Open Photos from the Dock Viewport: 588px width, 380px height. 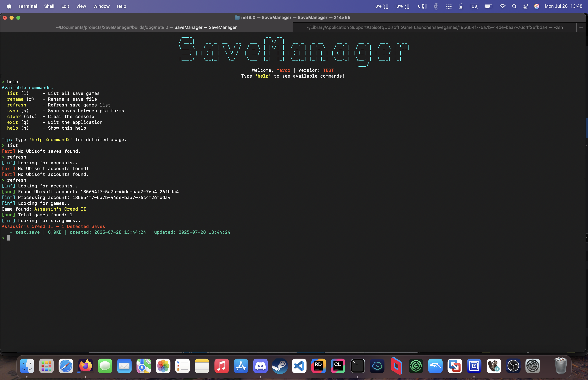[x=163, y=366]
